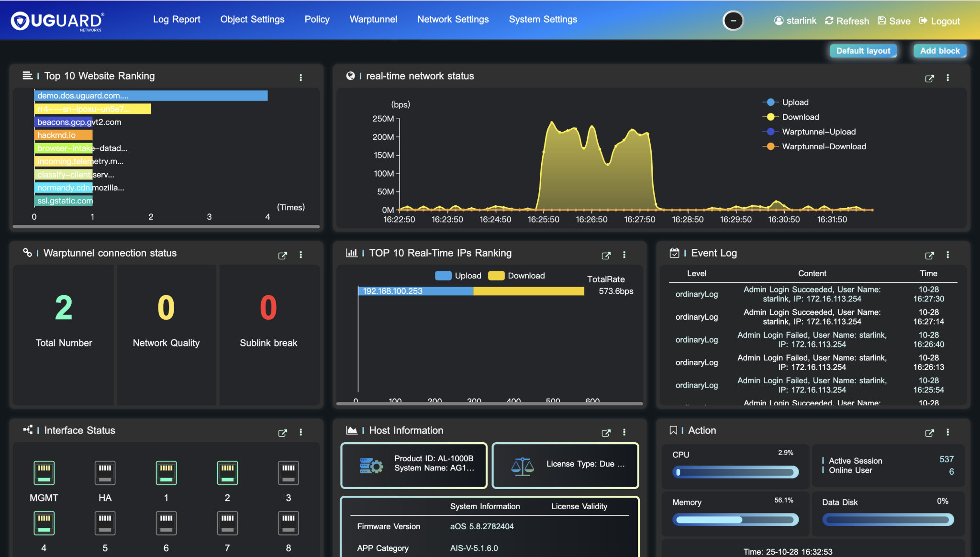This screenshot has height=557, width=980.
Task: Open Warptunnel connection status kebab menu
Action: click(x=301, y=255)
